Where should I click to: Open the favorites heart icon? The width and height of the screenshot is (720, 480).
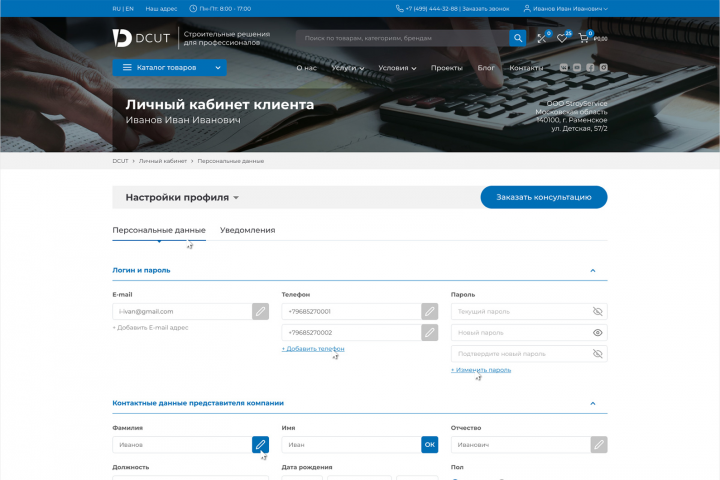562,39
